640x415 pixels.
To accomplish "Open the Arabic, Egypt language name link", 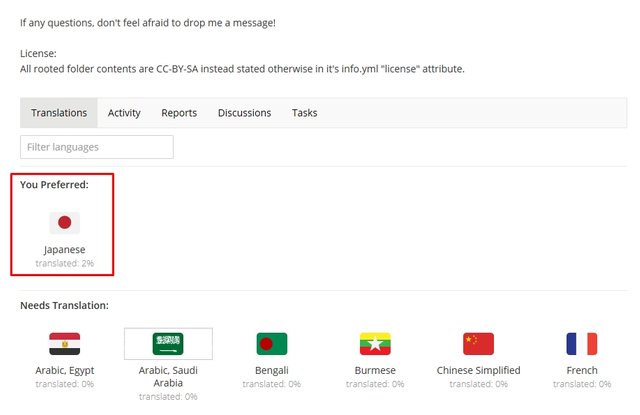I will point(64,370).
